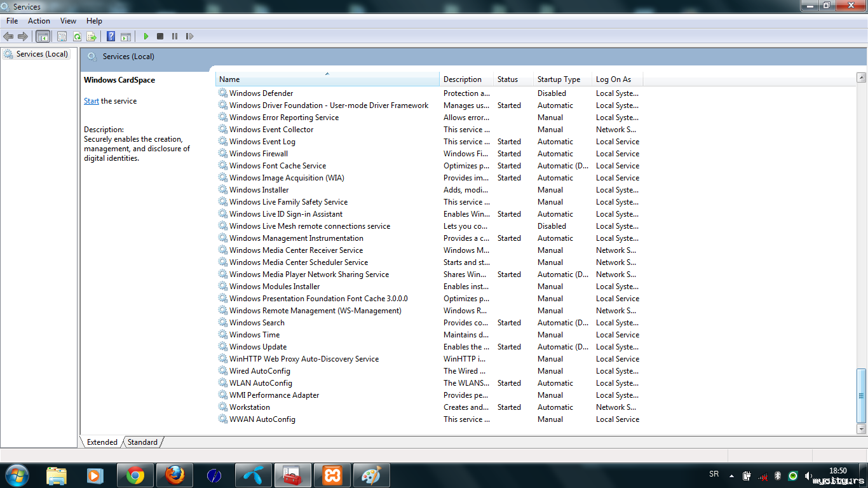Select Windows Live ID Sign-in Assistant name

click(x=286, y=214)
